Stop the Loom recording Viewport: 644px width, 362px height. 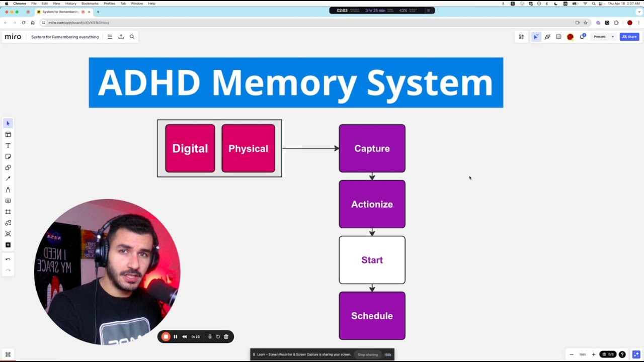click(166, 337)
